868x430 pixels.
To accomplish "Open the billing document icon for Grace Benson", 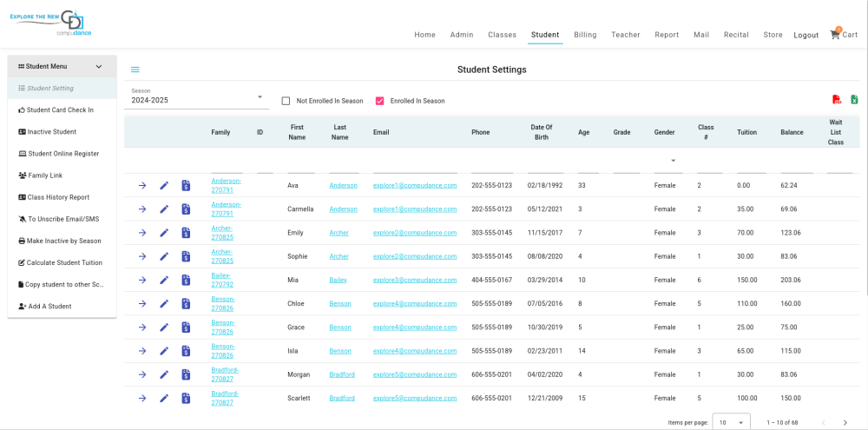I will [x=186, y=327].
